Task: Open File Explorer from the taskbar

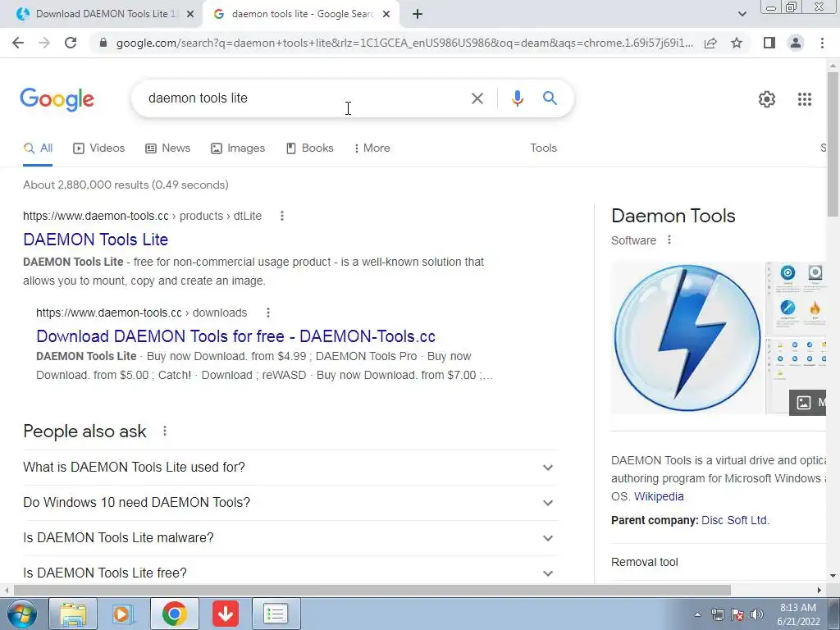Action: pyautogui.click(x=73, y=614)
